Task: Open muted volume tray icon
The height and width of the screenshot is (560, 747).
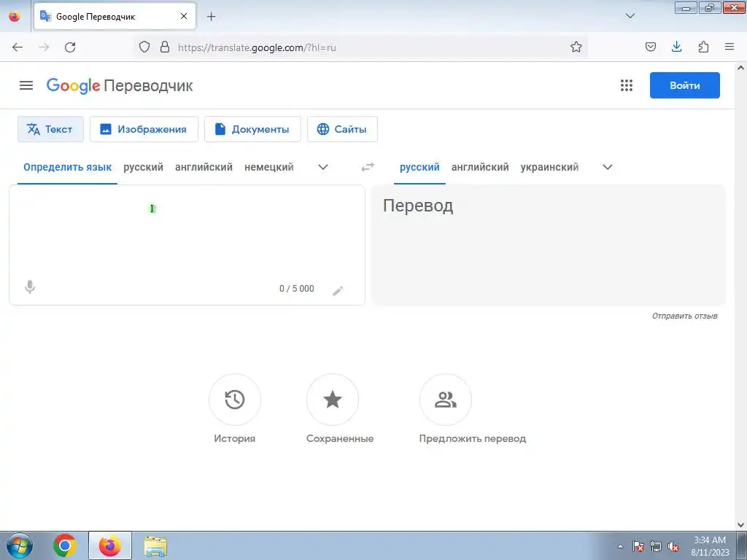Action: tap(673, 547)
